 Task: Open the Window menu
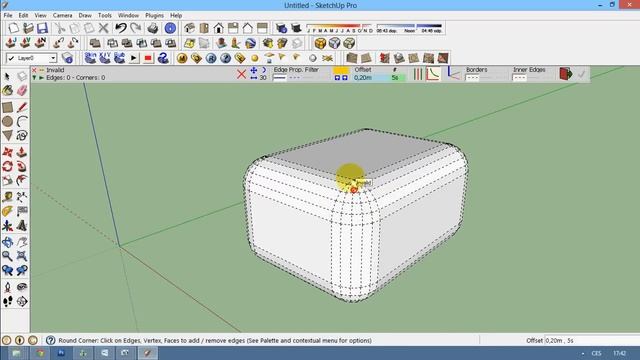pos(128,15)
